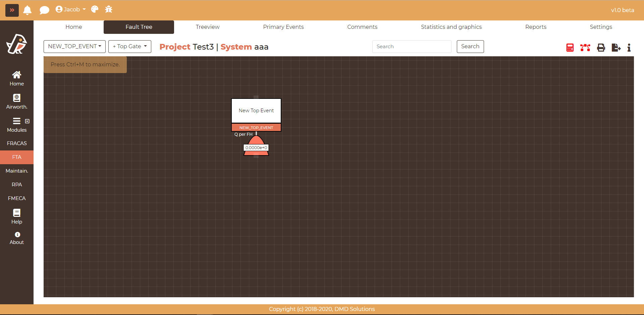Click the color palette theme icon

[95, 9]
